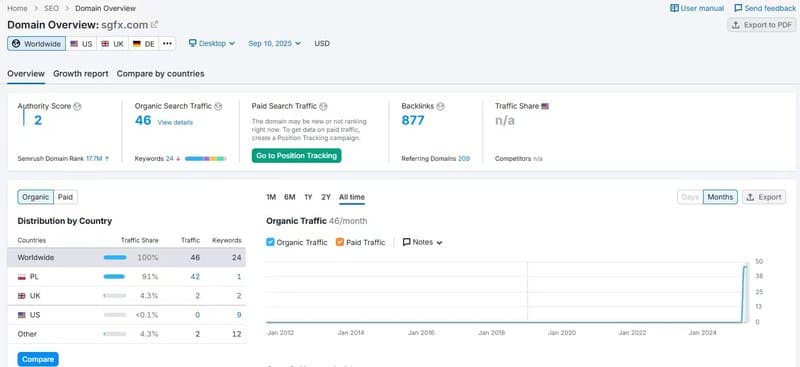Toggle the Paid Traffic checkbox
The width and height of the screenshot is (800, 367).
(x=340, y=242)
